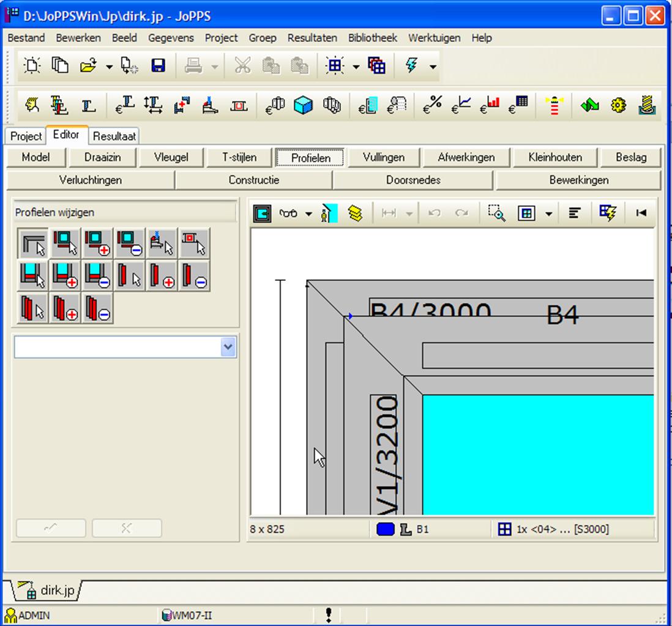The image size is (672, 626).
Task: Toggle the cyan sash profile select tool
Action: click(34, 275)
